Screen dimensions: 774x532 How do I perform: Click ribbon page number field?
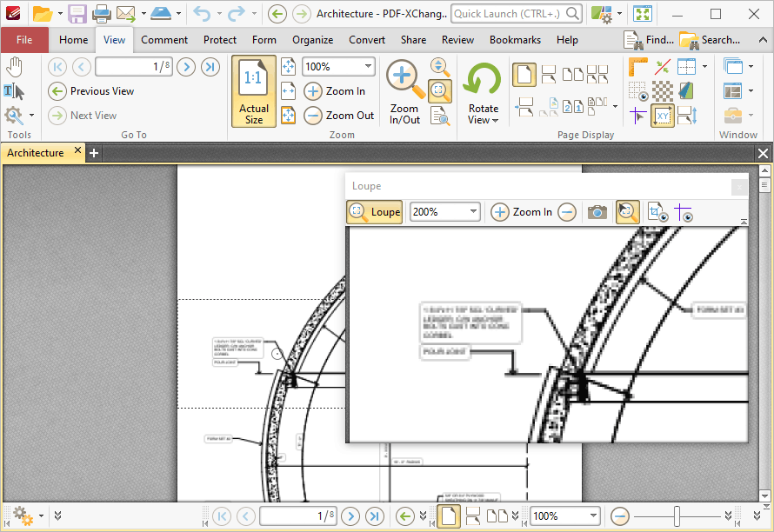point(134,67)
